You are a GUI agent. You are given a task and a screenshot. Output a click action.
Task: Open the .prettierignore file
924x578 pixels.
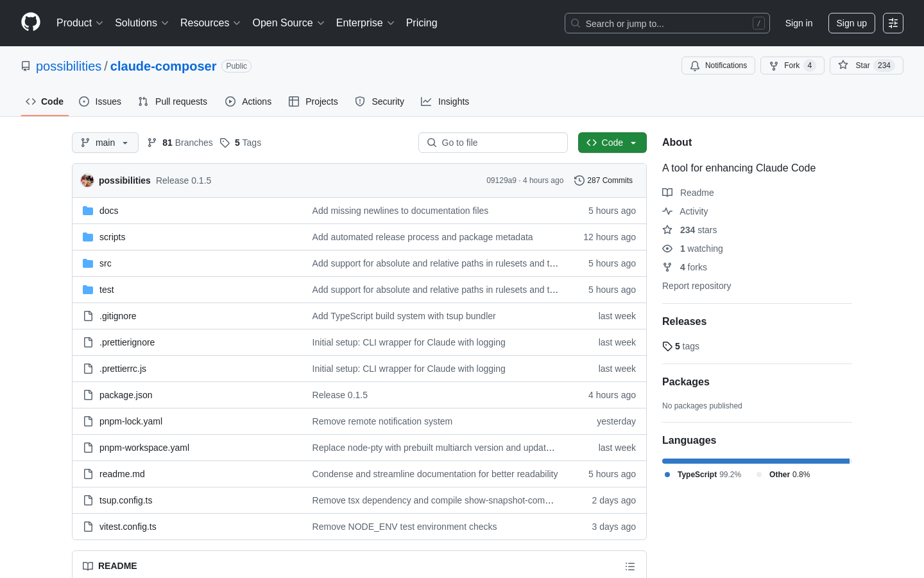point(127,342)
